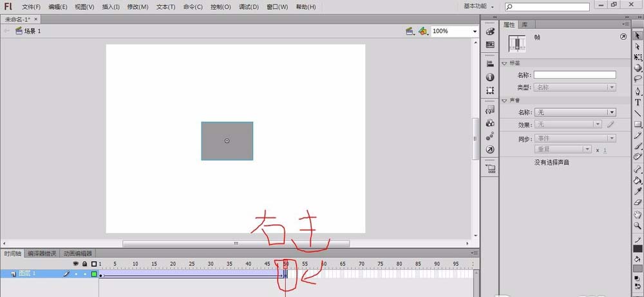Image resolution: width=644 pixels, height=297 pixels.
Task: Open the Info panel icon
Action: click(490, 77)
